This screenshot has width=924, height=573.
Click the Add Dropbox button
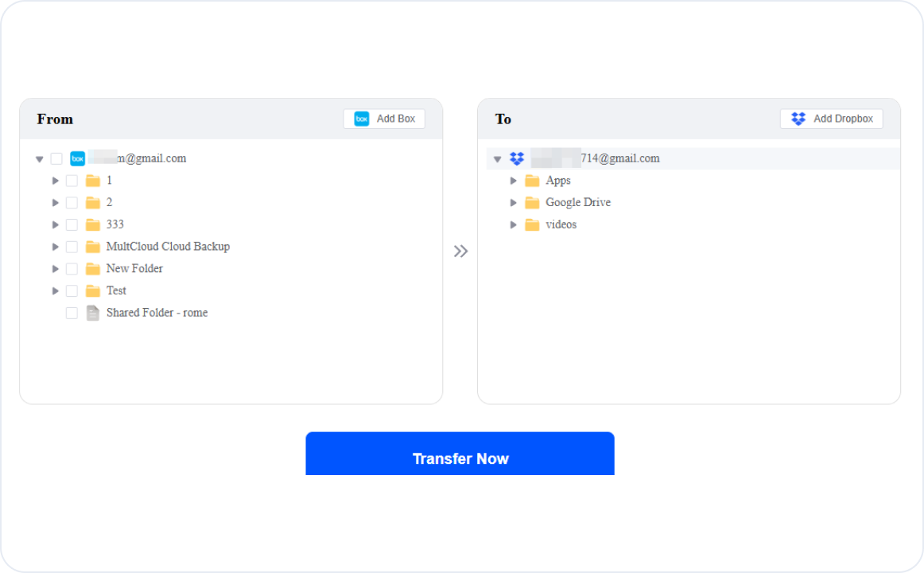pyautogui.click(x=832, y=119)
